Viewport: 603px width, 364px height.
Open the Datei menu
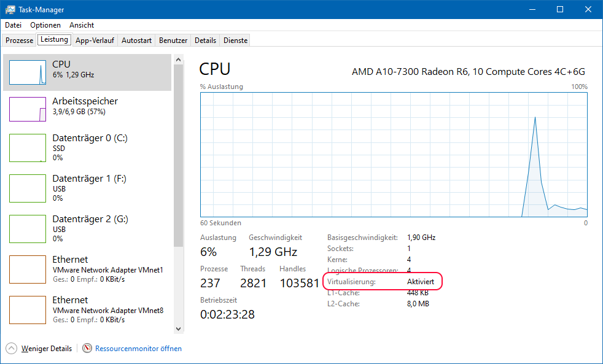pyautogui.click(x=13, y=25)
